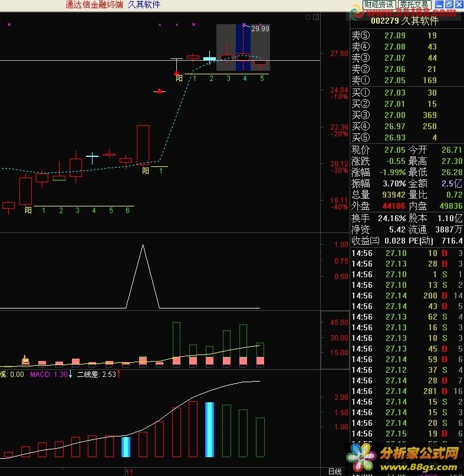Select the PE(动) 716.4 value

tap(452, 241)
